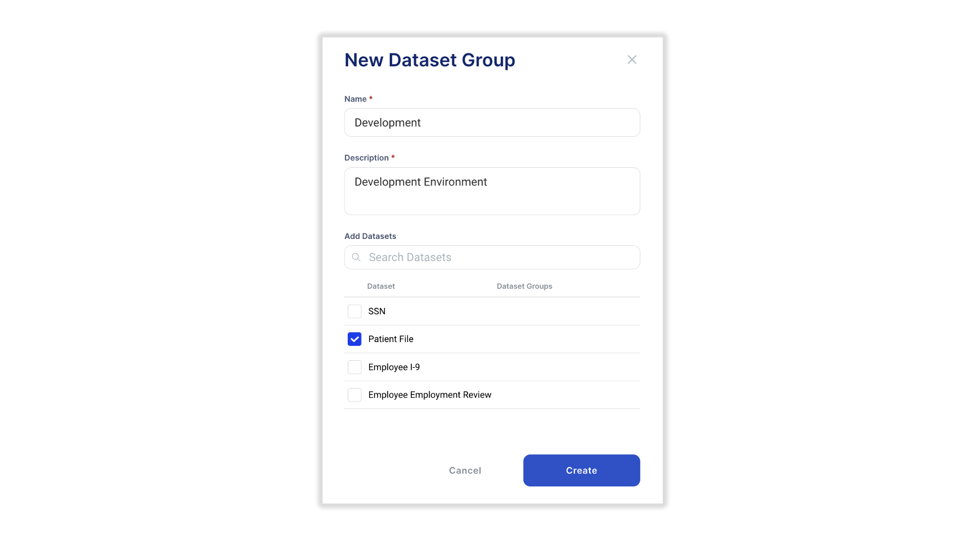
Task: Click into the Description text area
Action: 492,191
